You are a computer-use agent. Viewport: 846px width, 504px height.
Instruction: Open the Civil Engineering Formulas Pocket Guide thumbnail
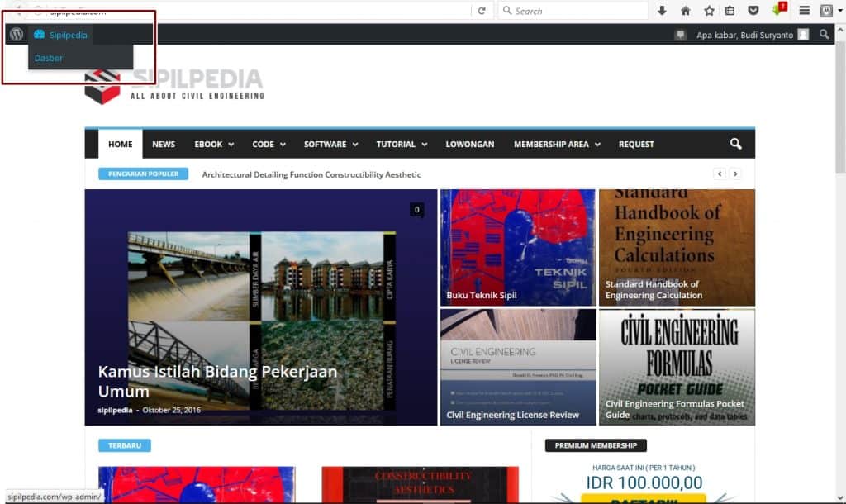[x=677, y=367]
